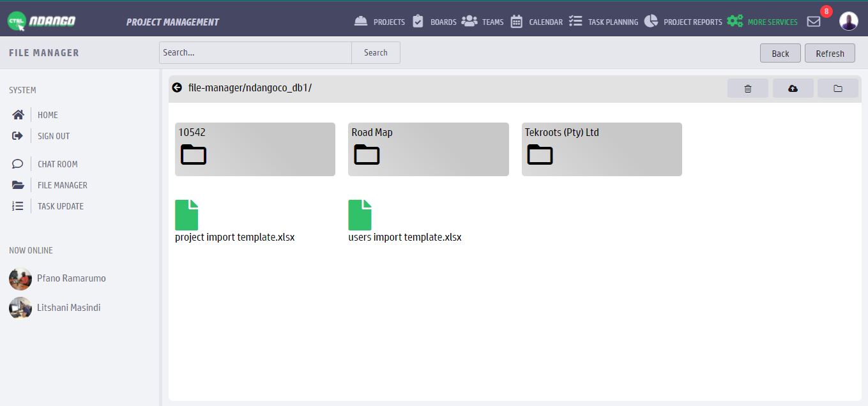This screenshot has height=406, width=868.
Task: Click the Ndango logo
Action: [x=42, y=21]
